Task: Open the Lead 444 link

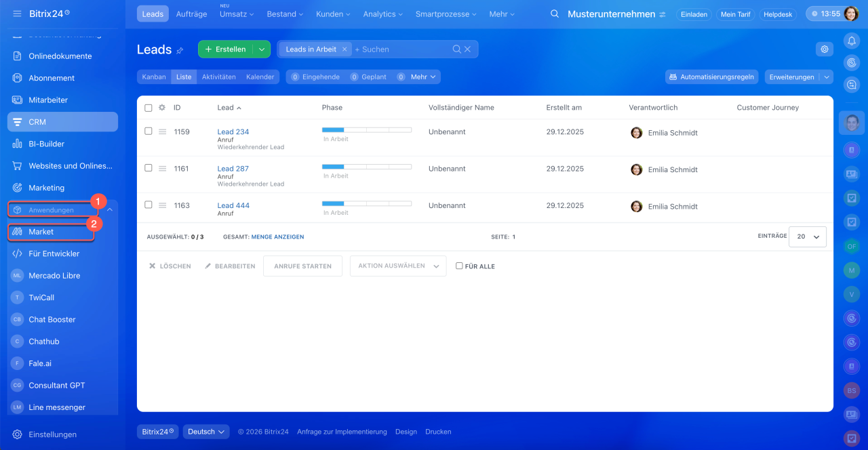Action: [233, 205]
